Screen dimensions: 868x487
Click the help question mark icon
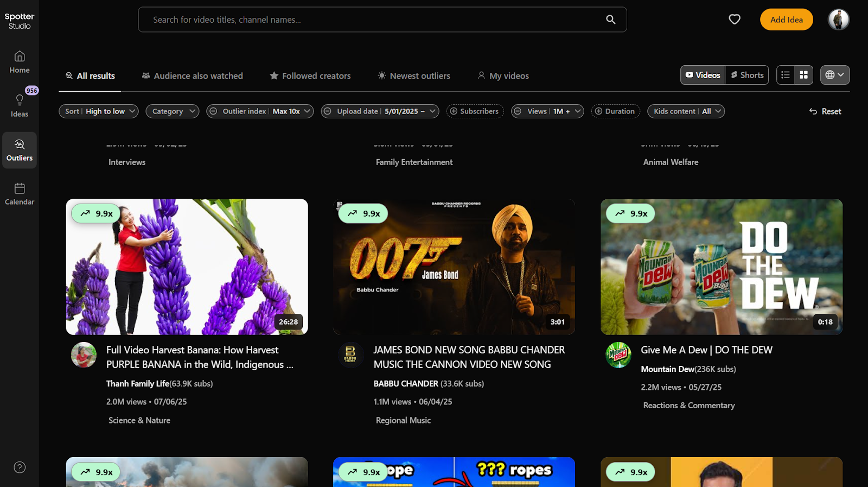[20, 467]
